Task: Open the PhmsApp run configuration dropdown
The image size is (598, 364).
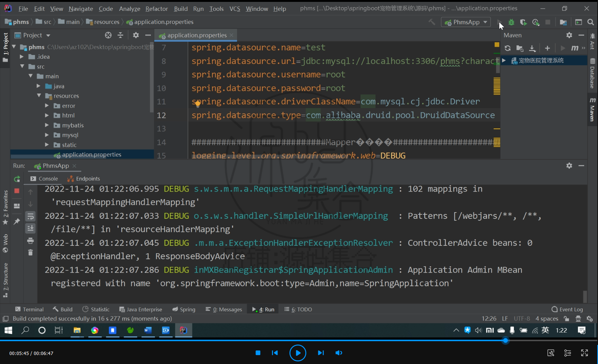Action: pyautogui.click(x=466, y=22)
